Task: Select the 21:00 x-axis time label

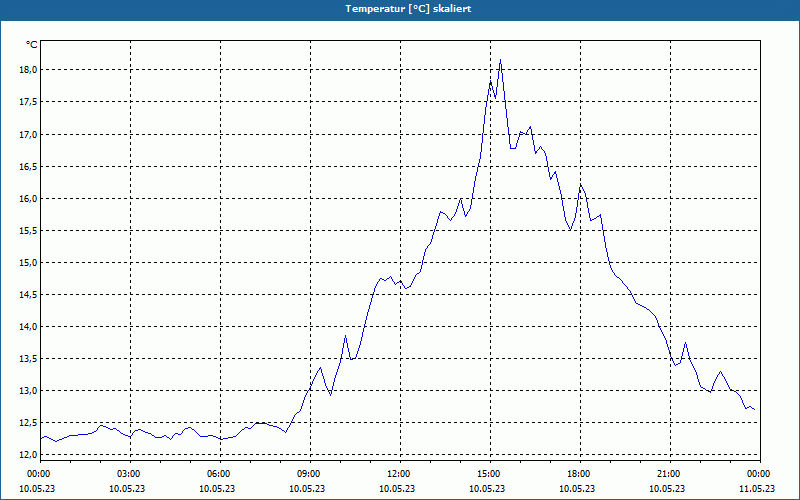Action: [x=670, y=474]
